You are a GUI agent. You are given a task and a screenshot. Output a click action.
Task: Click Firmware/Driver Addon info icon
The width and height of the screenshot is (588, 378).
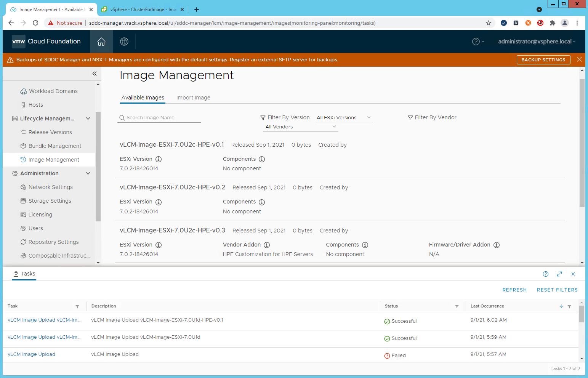pyautogui.click(x=497, y=245)
